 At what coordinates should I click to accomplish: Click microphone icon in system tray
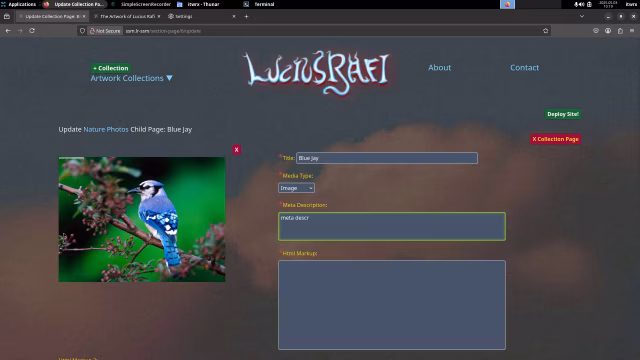click(576, 4)
